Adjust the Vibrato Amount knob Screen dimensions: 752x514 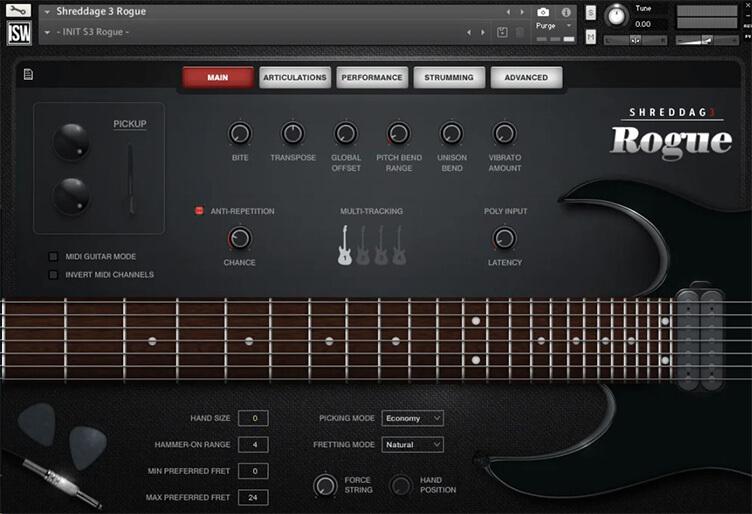pyautogui.click(x=504, y=133)
